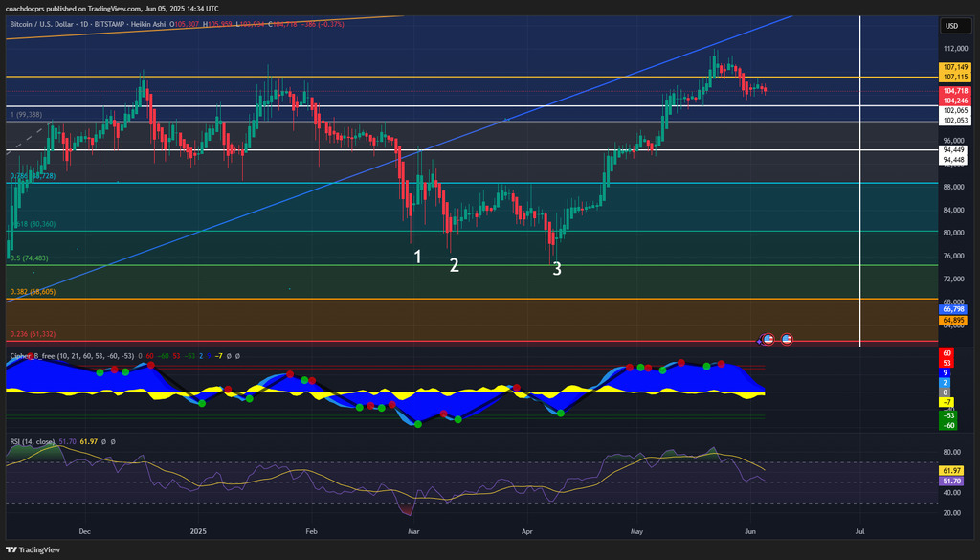
Task: Click the orange 107,149 price tag
Action: point(952,67)
